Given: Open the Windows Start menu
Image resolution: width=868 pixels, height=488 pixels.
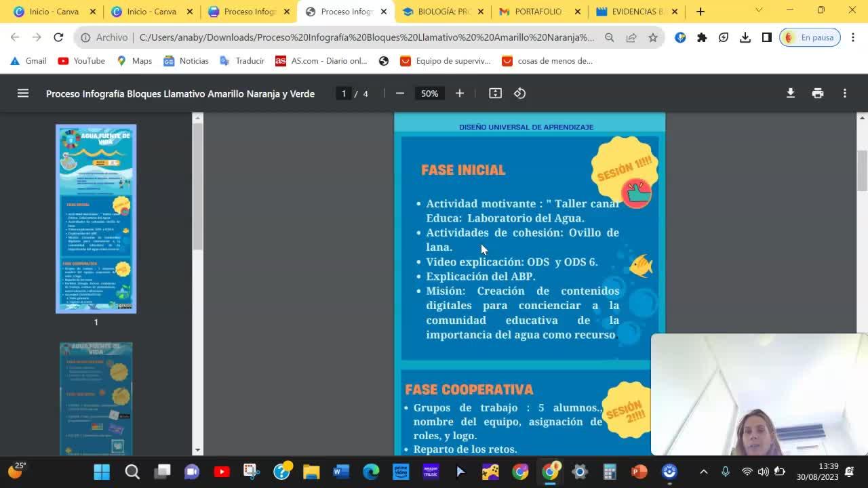Looking at the screenshot, I should pos(102,472).
